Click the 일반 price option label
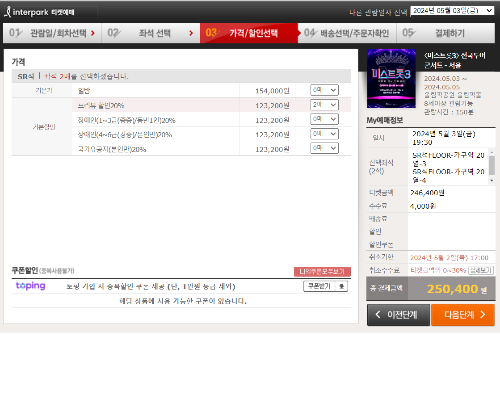500x394 pixels. [84, 91]
